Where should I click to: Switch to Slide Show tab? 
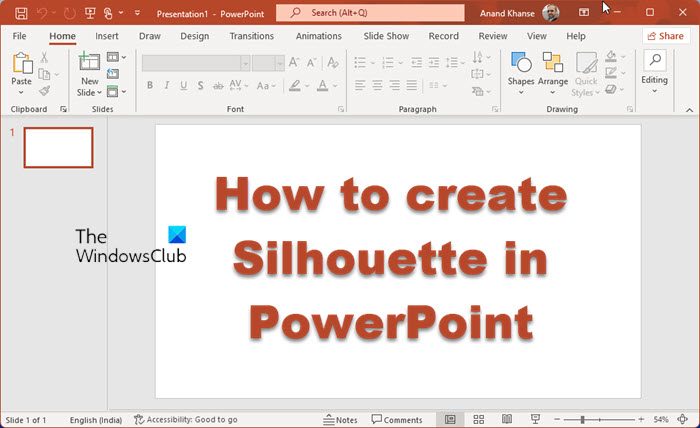coord(386,36)
